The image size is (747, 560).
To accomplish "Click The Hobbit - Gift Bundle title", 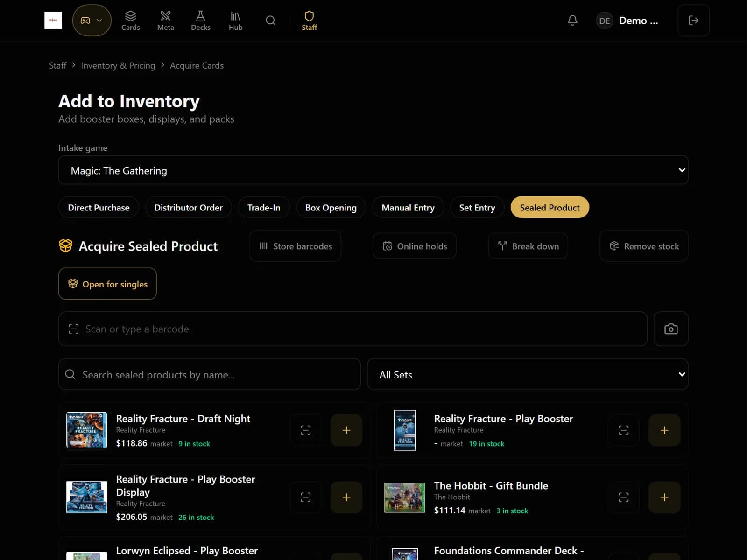I will [491, 486].
